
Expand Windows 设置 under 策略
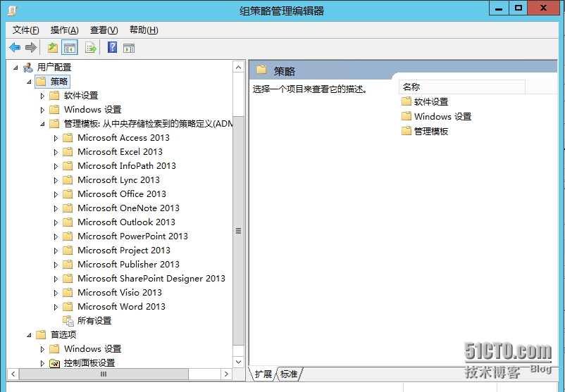click(42, 110)
